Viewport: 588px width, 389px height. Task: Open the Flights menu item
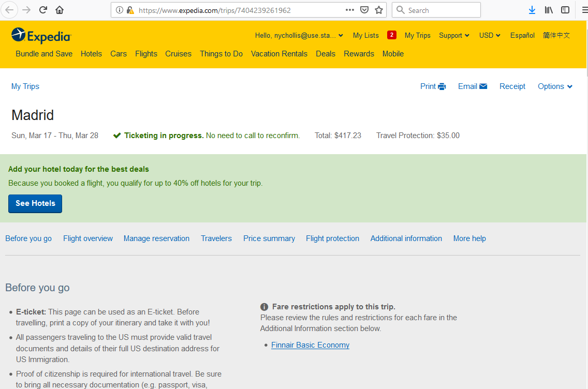click(x=146, y=54)
